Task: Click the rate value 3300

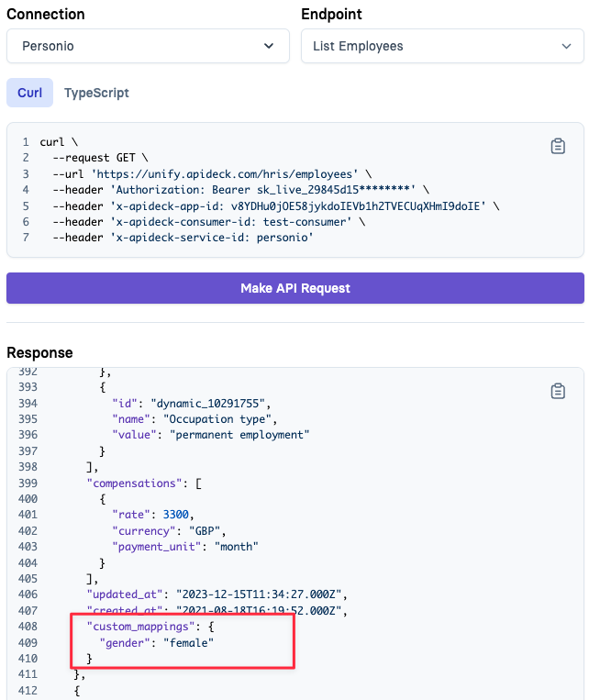Action: (x=175, y=515)
